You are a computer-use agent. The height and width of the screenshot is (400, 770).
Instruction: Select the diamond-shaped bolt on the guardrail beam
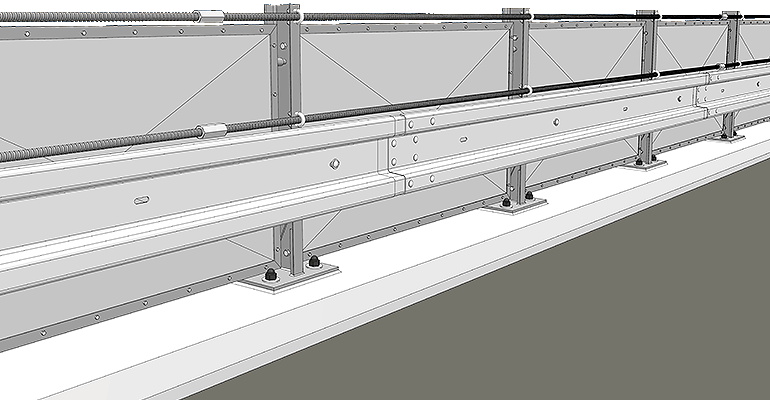coord(334,163)
